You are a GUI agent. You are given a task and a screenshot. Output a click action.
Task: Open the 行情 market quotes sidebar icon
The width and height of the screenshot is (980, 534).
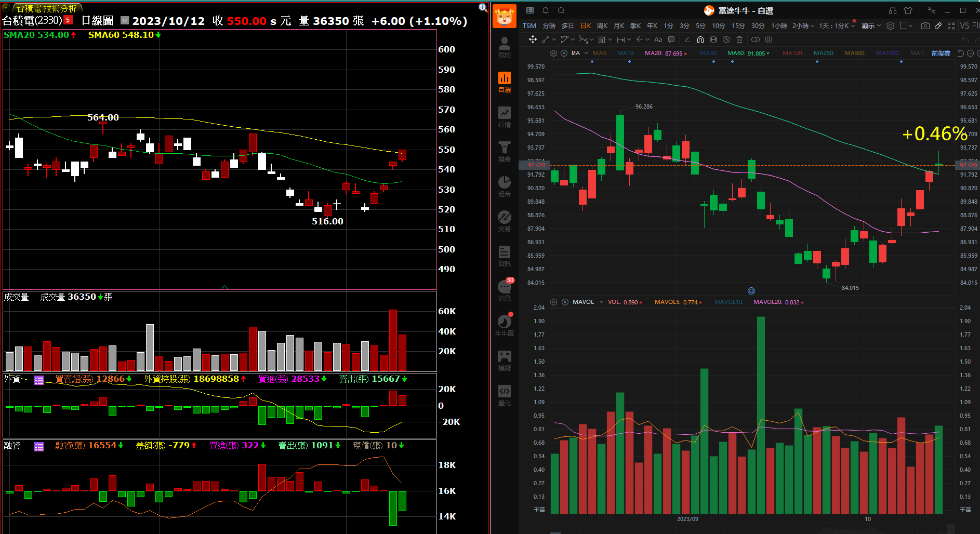(x=504, y=116)
